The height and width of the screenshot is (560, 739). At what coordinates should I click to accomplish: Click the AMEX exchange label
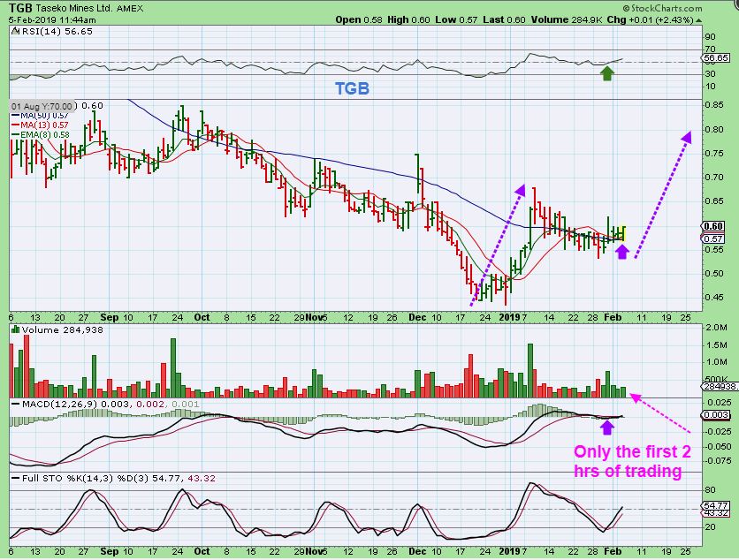click(x=130, y=9)
